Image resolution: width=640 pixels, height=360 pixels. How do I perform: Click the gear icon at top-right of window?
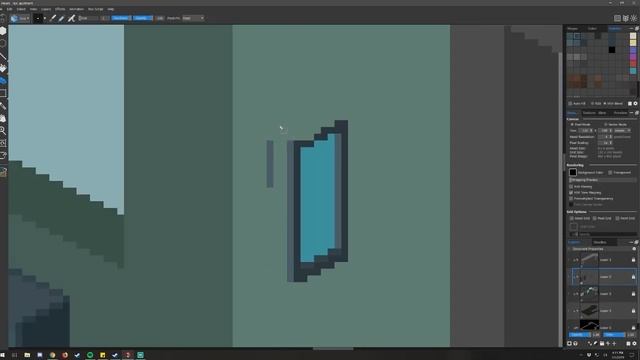[x=633, y=18]
